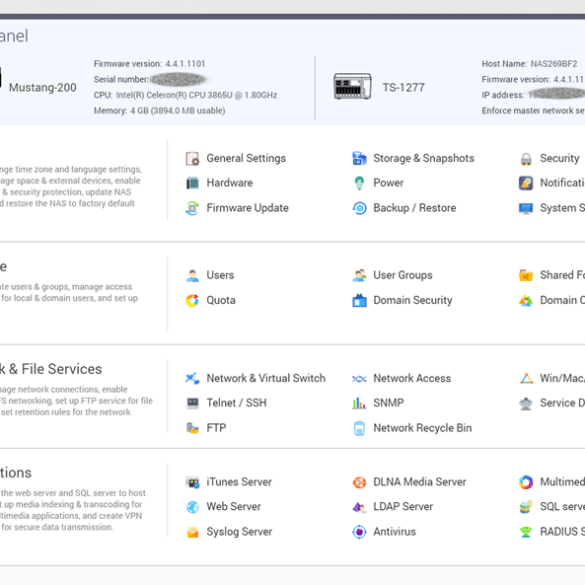The width and height of the screenshot is (585, 585).
Task: Open the FTP icon
Action: (193, 428)
